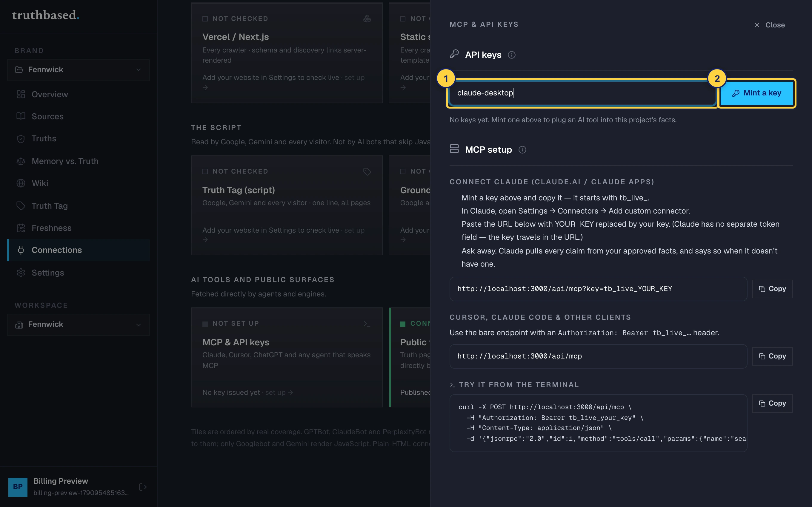Copy the bare MCP endpoint URL
The width and height of the screenshot is (812, 507).
click(x=772, y=356)
